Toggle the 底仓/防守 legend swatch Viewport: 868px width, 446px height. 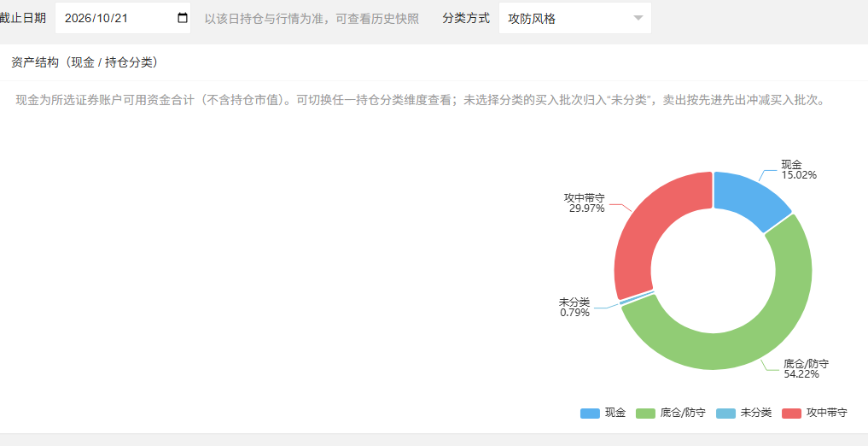click(x=645, y=414)
